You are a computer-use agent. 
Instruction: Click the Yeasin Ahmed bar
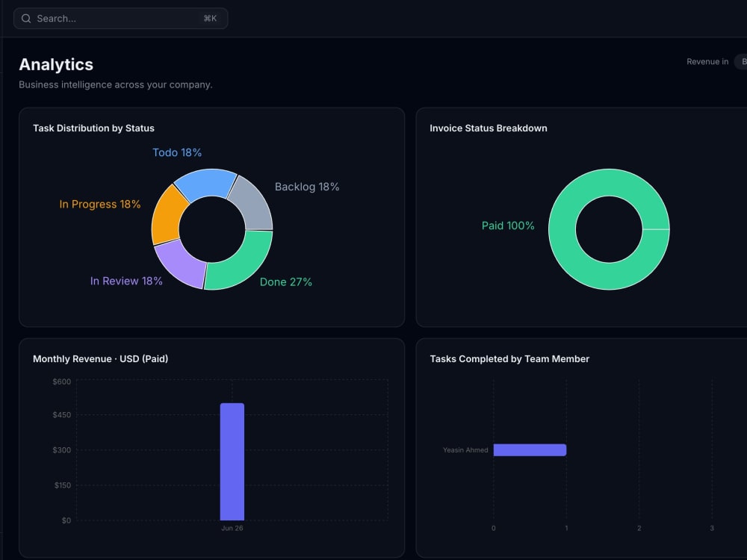click(x=530, y=450)
